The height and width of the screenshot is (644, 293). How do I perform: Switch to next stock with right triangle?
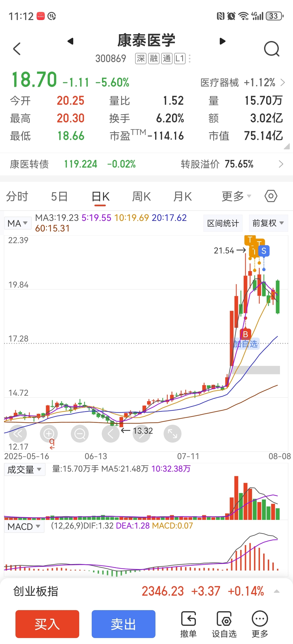click(x=222, y=41)
